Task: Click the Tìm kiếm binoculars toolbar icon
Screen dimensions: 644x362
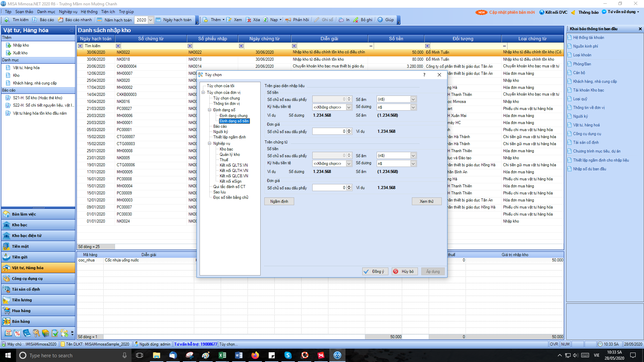Action: [x=7, y=20]
